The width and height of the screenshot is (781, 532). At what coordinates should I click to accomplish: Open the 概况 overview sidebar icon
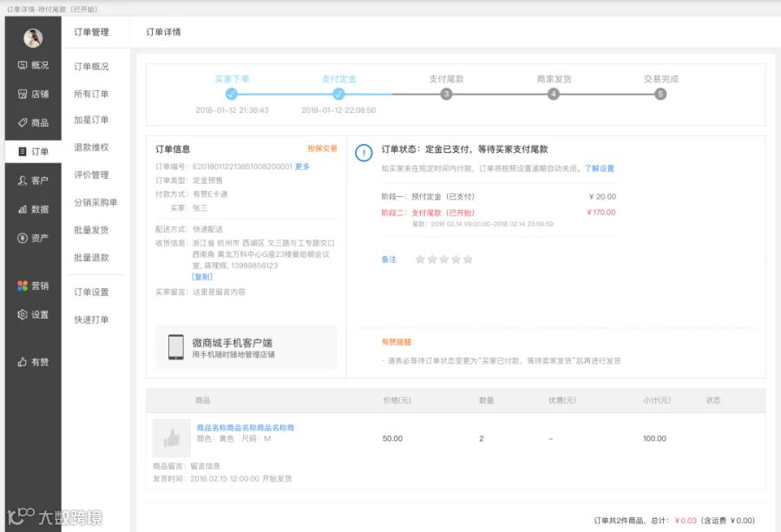pos(23,65)
